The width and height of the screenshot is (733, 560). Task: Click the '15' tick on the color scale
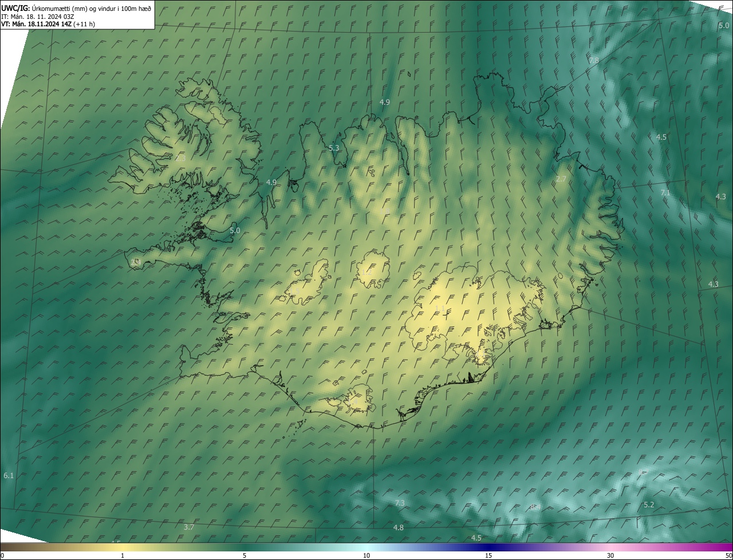[x=488, y=555]
